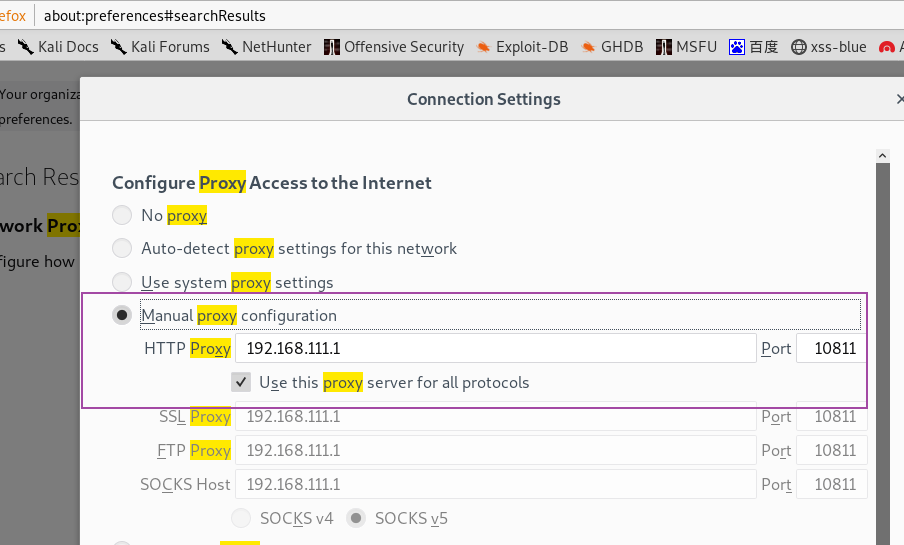
Task: Open the NetHunter bookmark
Action: [266, 47]
